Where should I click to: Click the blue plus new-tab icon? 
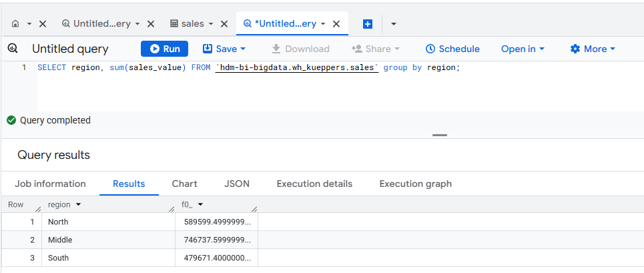368,24
